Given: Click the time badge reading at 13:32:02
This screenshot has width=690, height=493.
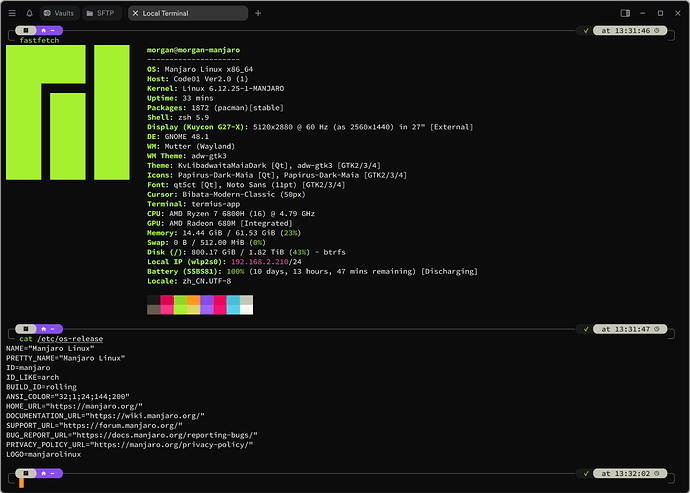Looking at the screenshot, I should [x=630, y=474].
